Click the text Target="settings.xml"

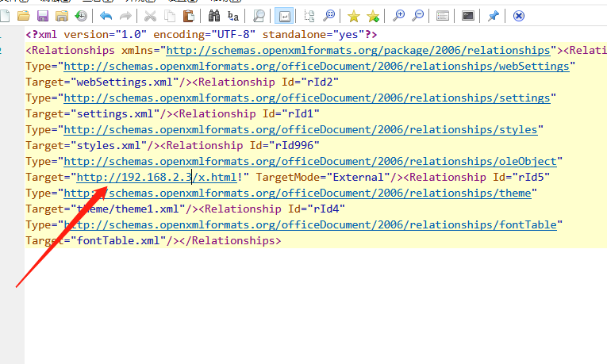click(x=93, y=113)
